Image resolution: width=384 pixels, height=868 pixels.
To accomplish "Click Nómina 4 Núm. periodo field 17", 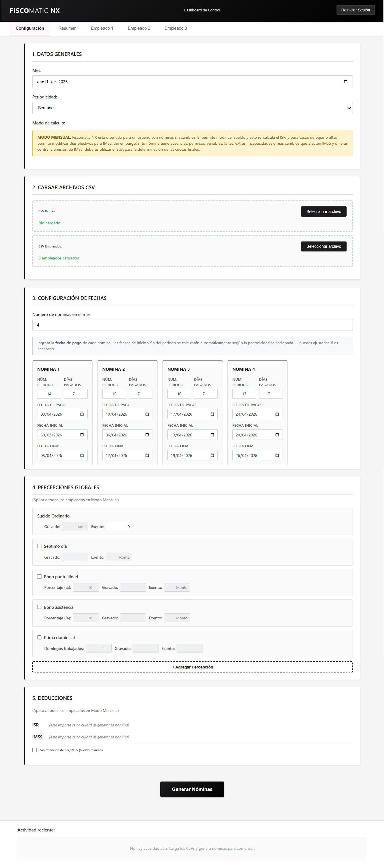I will (x=244, y=394).
